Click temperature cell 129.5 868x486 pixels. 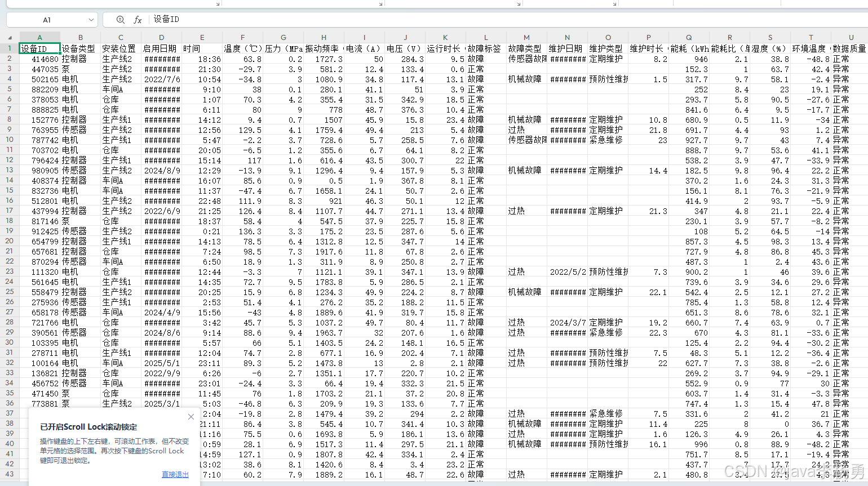242,130
